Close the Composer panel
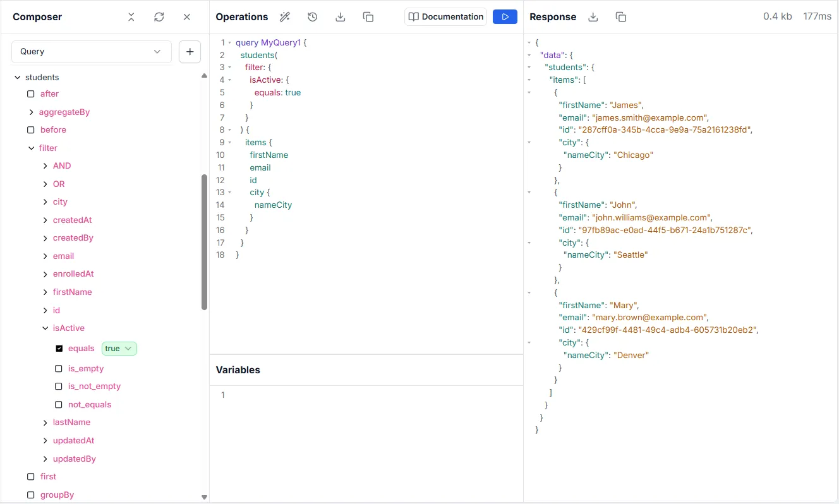Viewport: 839px width, 504px height. [x=187, y=17]
